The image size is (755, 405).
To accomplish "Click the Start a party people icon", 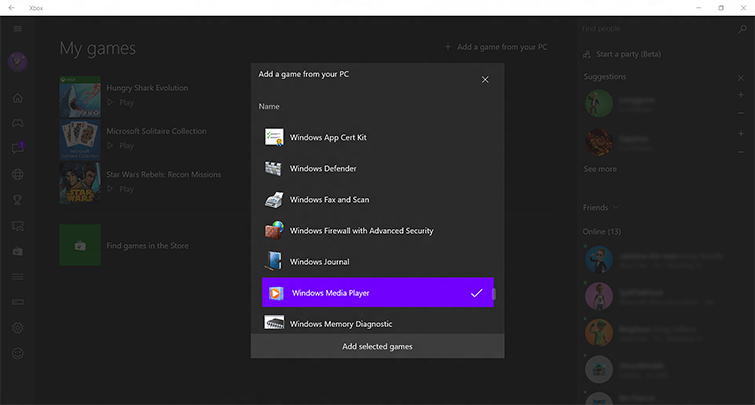I will [x=586, y=54].
